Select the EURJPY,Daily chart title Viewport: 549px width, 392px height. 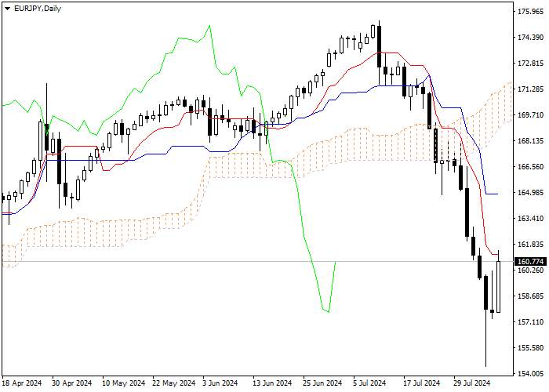click(38, 9)
